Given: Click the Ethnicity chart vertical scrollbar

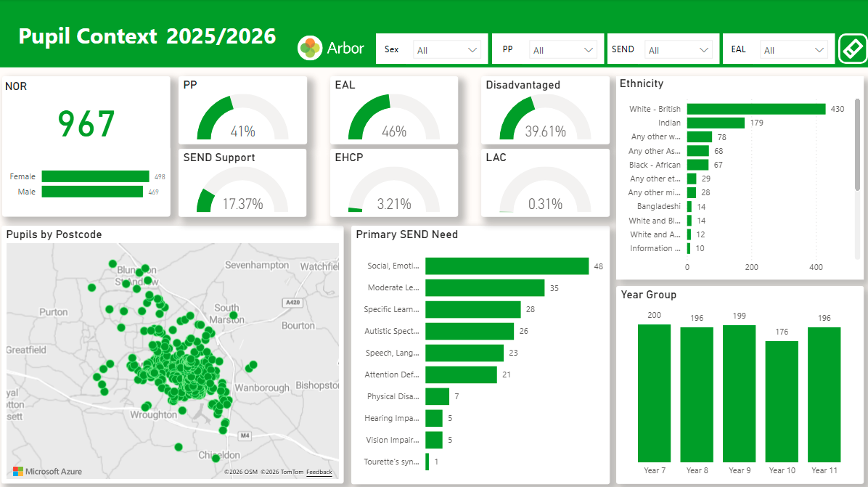Looking at the screenshot, I should pyautogui.click(x=857, y=145).
